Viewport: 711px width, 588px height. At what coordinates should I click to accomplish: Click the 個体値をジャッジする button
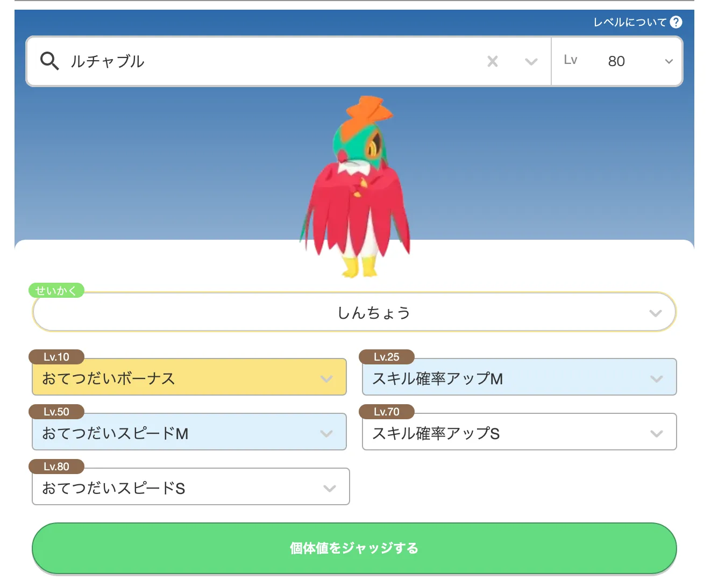click(x=354, y=548)
